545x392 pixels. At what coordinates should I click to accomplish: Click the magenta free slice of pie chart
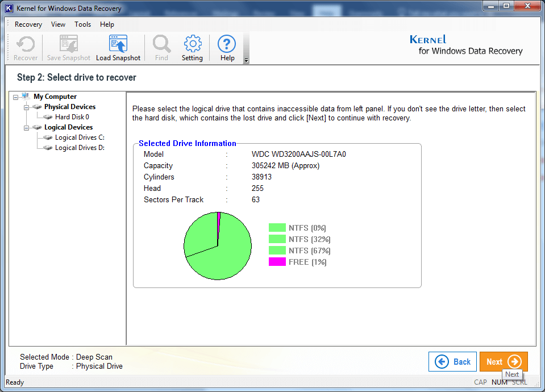pyautogui.click(x=219, y=226)
